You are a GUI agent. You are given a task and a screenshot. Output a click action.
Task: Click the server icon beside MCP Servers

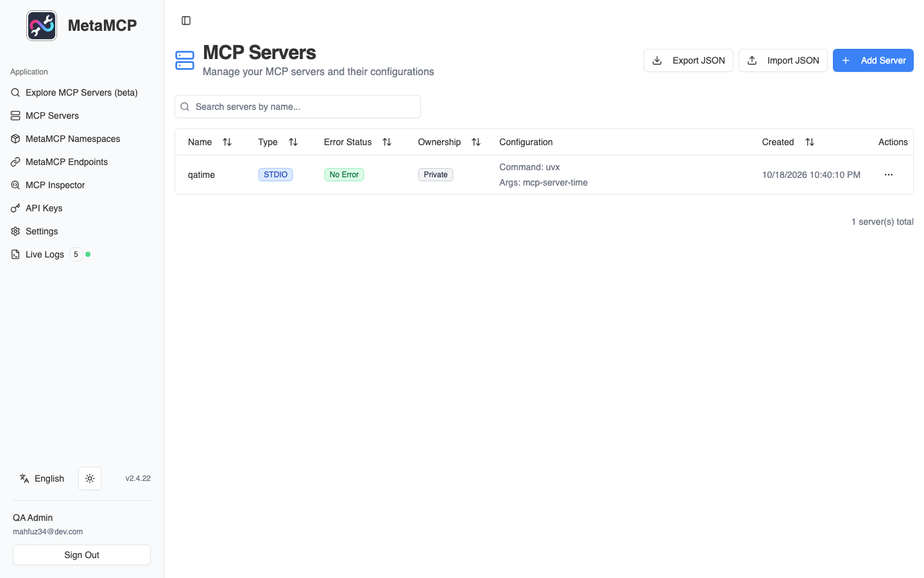[15, 116]
